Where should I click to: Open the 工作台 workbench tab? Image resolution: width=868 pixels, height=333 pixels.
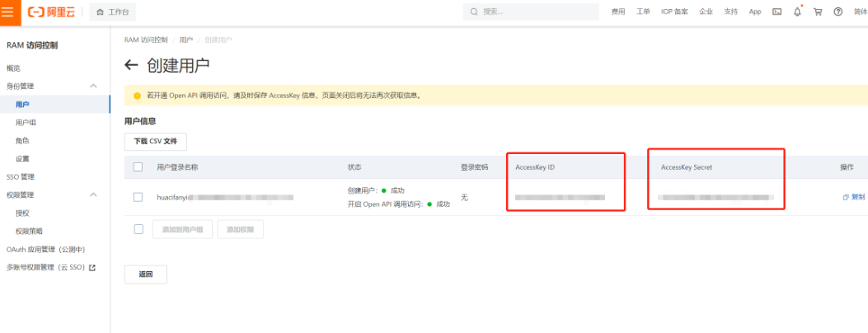(113, 12)
